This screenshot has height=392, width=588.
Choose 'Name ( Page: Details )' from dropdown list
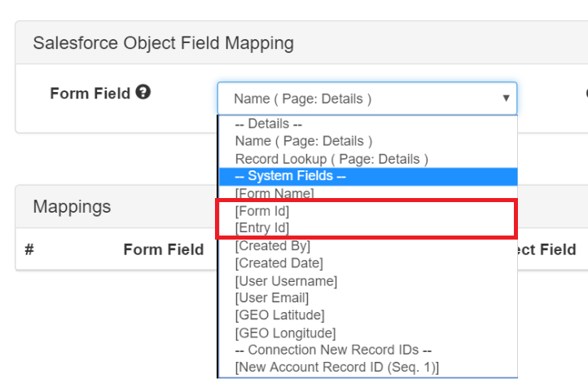coord(367,141)
